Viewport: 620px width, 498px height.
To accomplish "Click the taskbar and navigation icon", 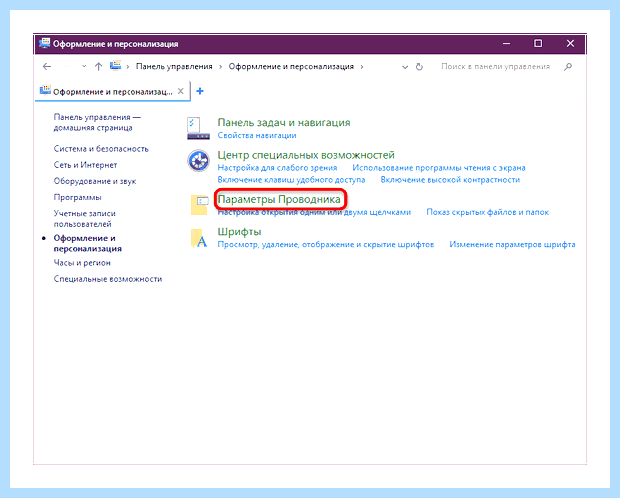I will [x=198, y=128].
